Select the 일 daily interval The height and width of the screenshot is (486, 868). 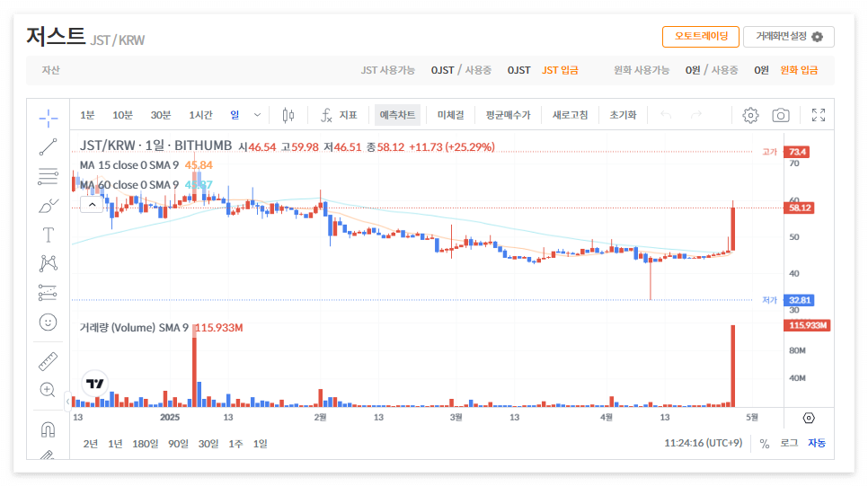pos(235,115)
